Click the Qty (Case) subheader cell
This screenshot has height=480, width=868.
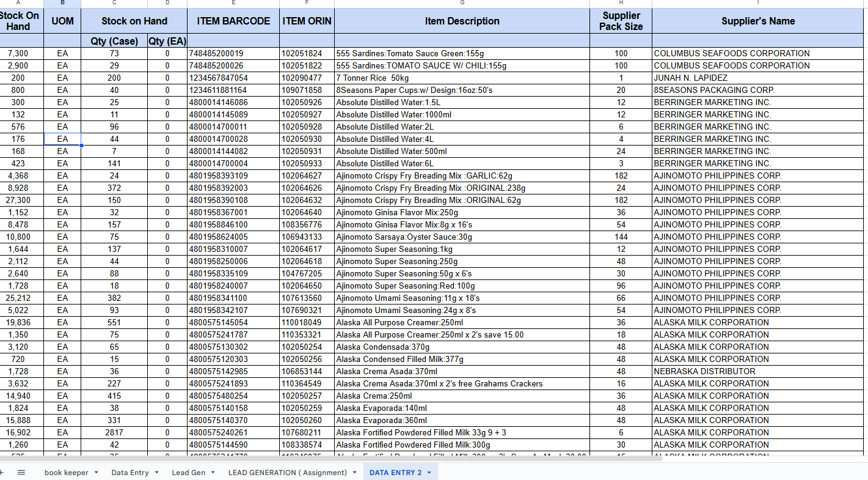(x=114, y=41)
